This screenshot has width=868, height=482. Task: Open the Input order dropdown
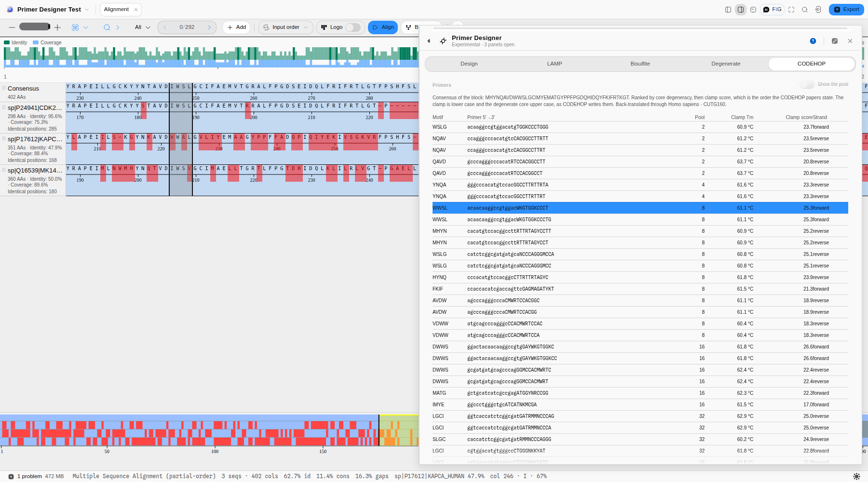pos(286,27)
